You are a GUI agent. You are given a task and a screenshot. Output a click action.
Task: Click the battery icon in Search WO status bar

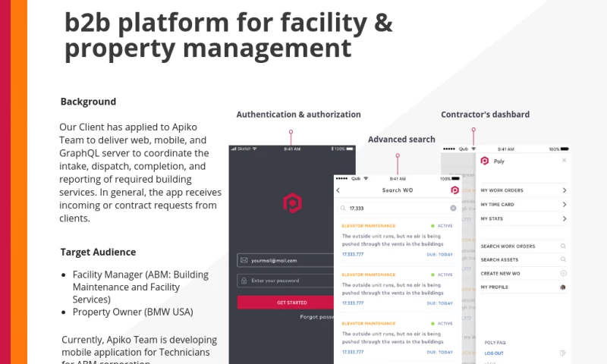[x=456, y=178]
